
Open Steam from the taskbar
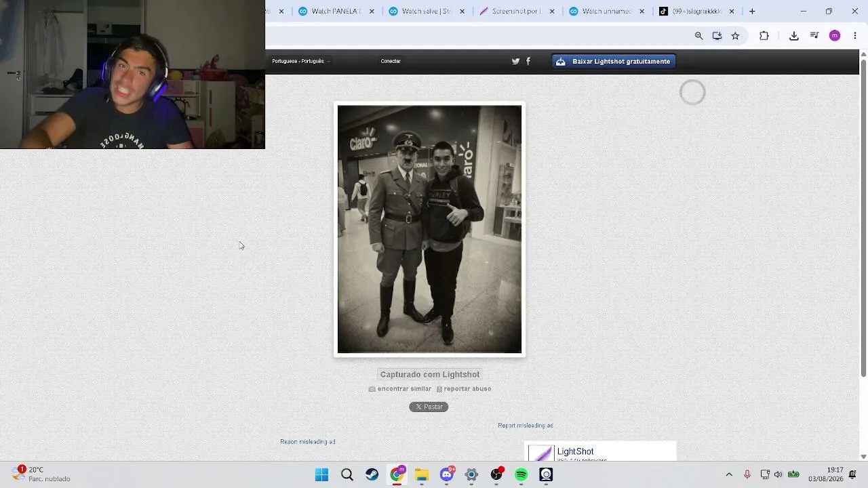(x=372, y=475)
